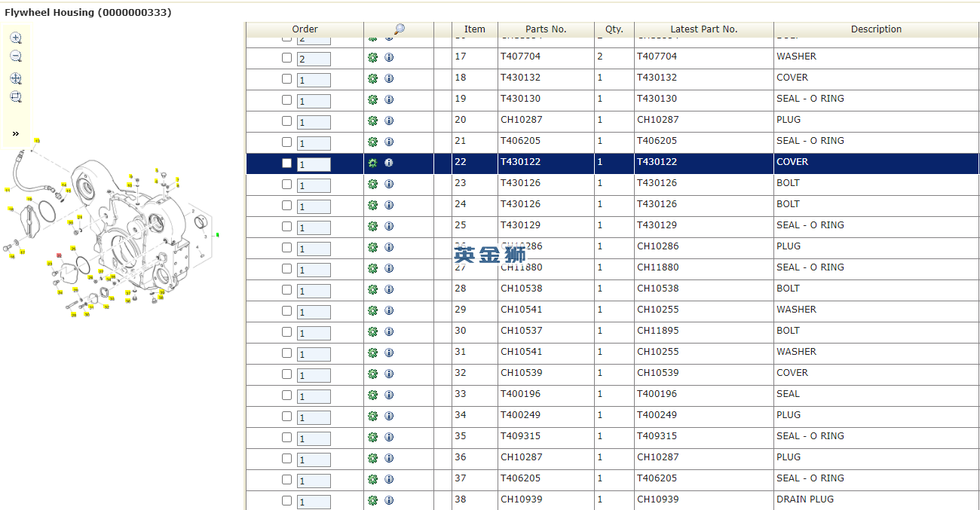980x510 pixels.
Task: Check the box for item 20 plug
Action: click(x=286, y=121)
